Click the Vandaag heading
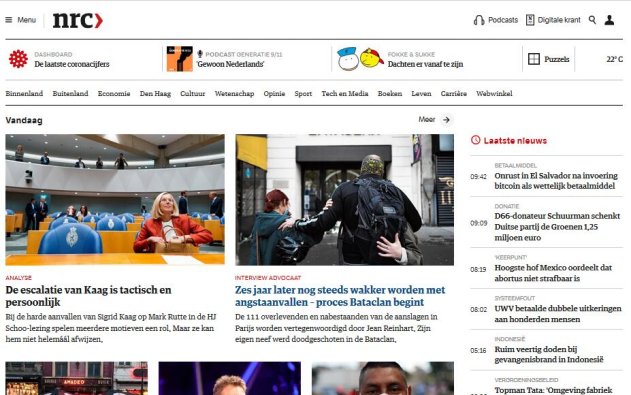 (x=24, y=120)
